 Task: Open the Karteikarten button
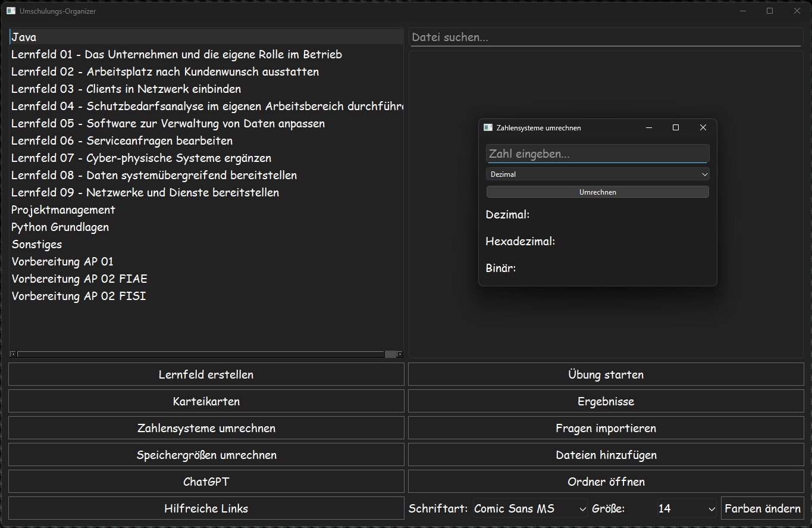[206, 401]
